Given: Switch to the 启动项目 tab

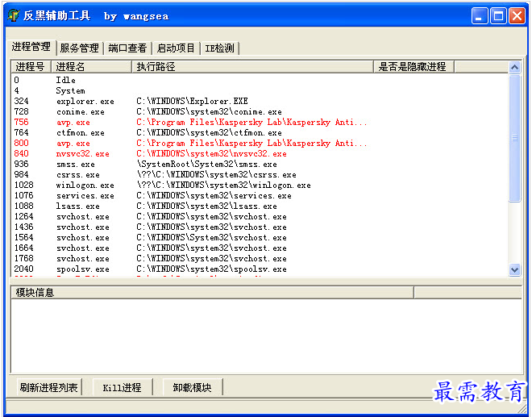Looking at the screenshot, I should click(176, 48).
